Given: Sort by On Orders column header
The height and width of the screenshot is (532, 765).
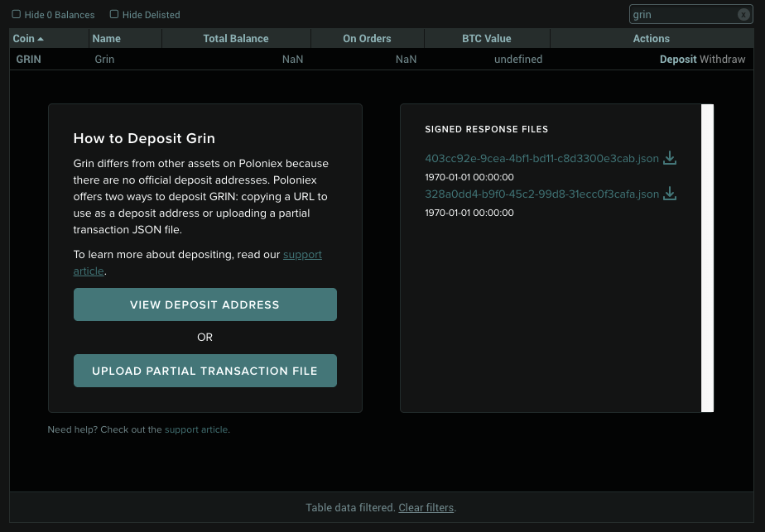Looking at the screenshot, I should [367, 38].
